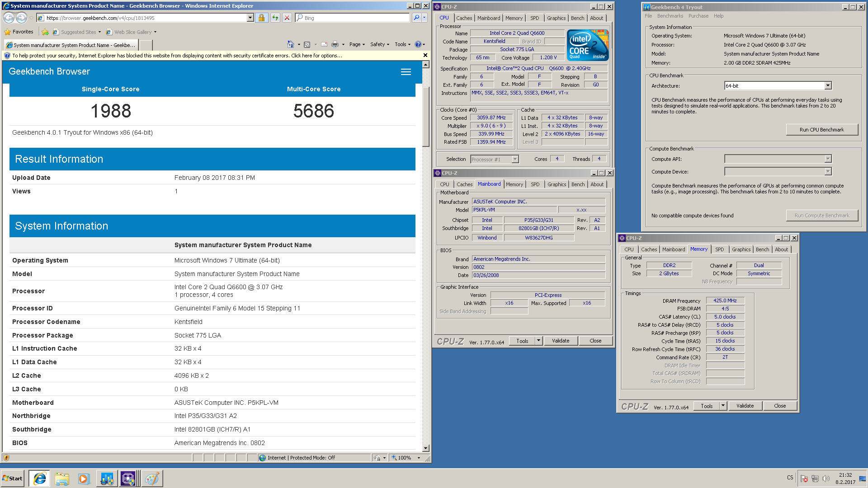
Task: Open IE Help question-mark icon
Action: click(418, 44)
